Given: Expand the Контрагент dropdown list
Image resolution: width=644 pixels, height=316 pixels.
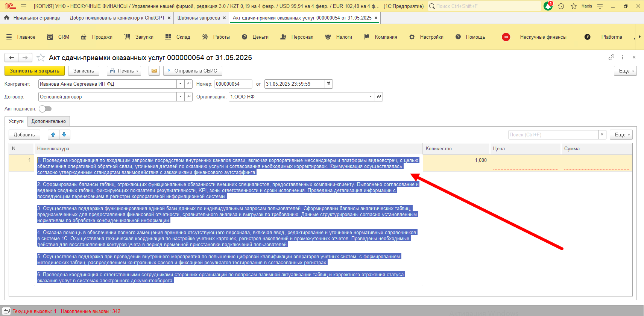Looking at the screenshot, I should click(x=181, y=84).
